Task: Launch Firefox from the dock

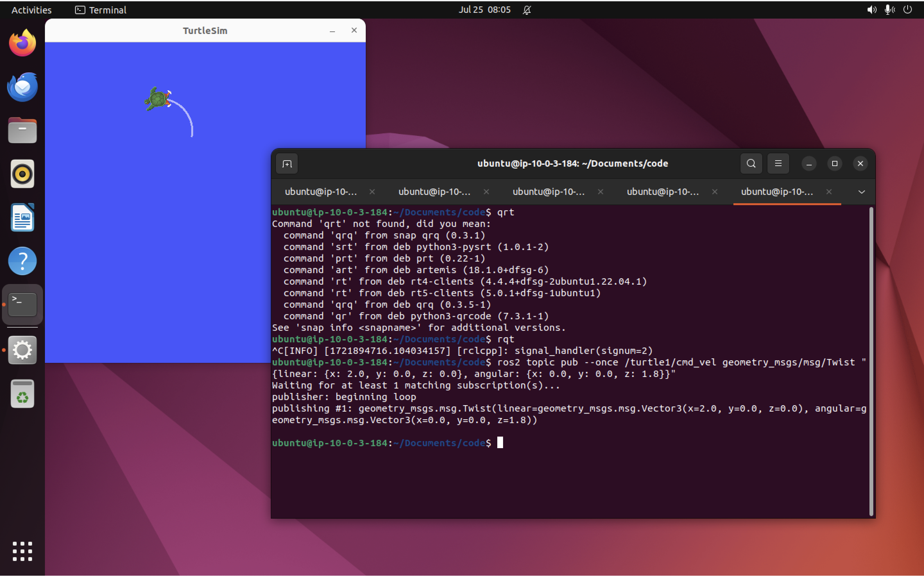Action: 22,43
